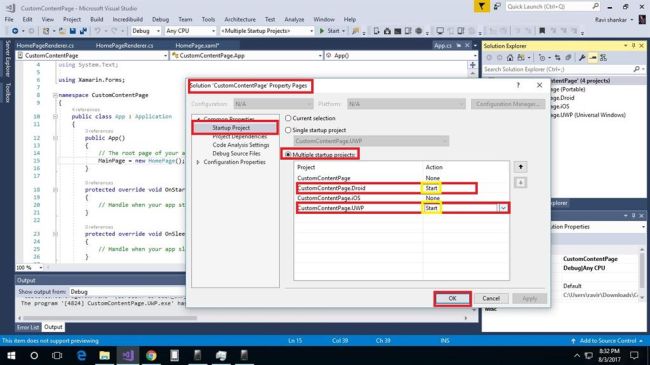Click the move project down arrow button
This screenshot has width=650, height=365.
coord(520,182)
